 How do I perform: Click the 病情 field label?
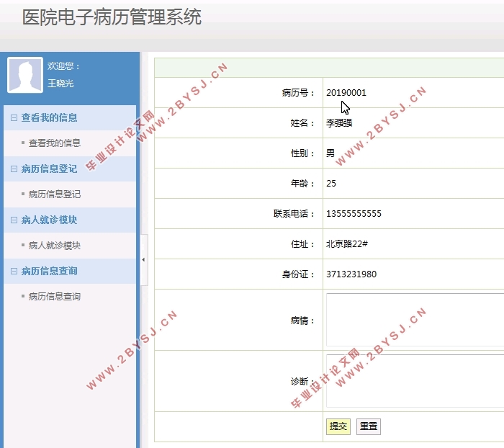(302, 321)
